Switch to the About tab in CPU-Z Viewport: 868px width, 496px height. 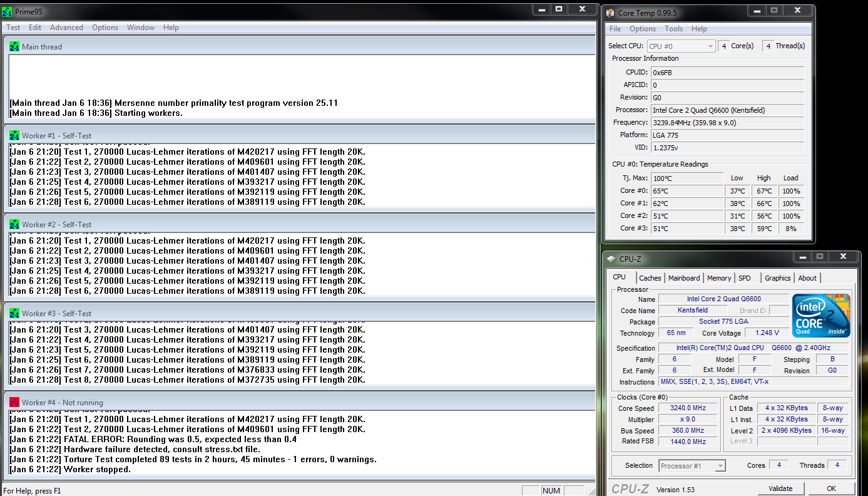click(807, 278)
